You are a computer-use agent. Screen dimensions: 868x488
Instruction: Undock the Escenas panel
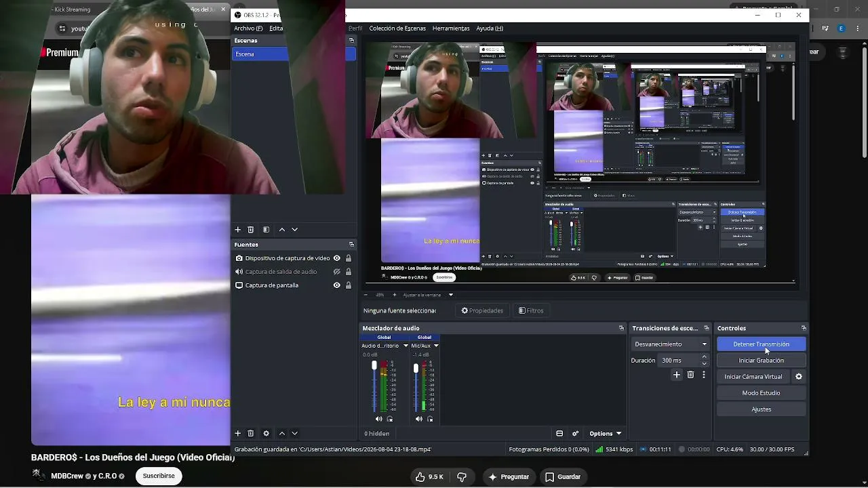point(351,41)
